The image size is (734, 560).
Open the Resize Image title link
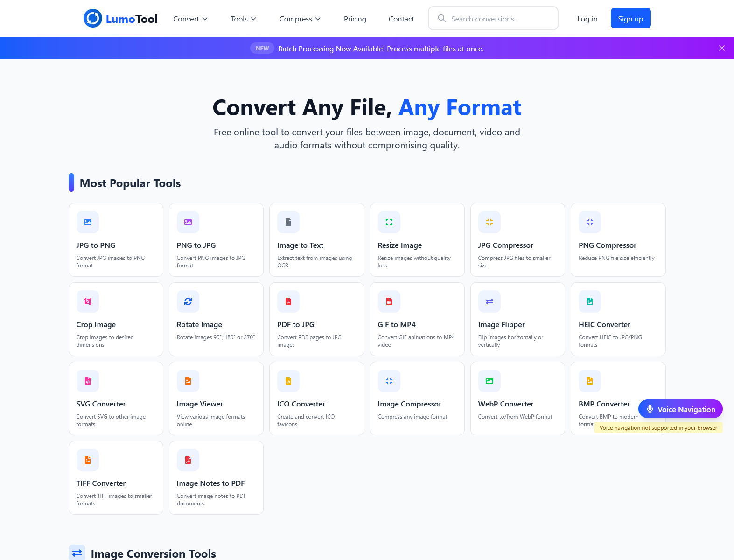[400, 245]
